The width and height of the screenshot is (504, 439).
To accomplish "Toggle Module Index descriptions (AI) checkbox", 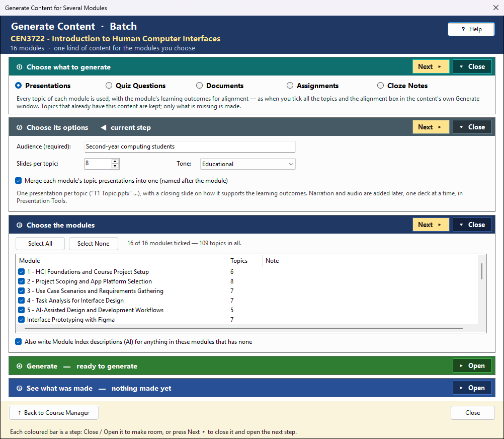I will coord(19,341).
